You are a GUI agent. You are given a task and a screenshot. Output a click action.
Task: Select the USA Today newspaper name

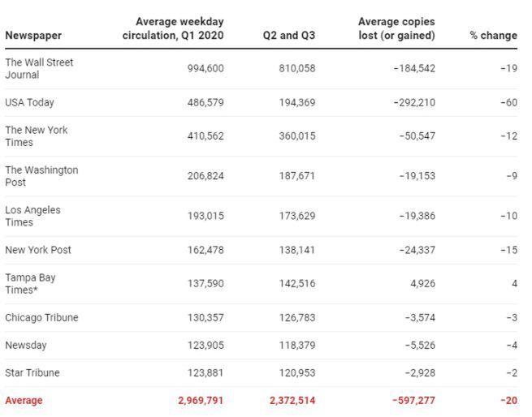[x=30, y=103]
